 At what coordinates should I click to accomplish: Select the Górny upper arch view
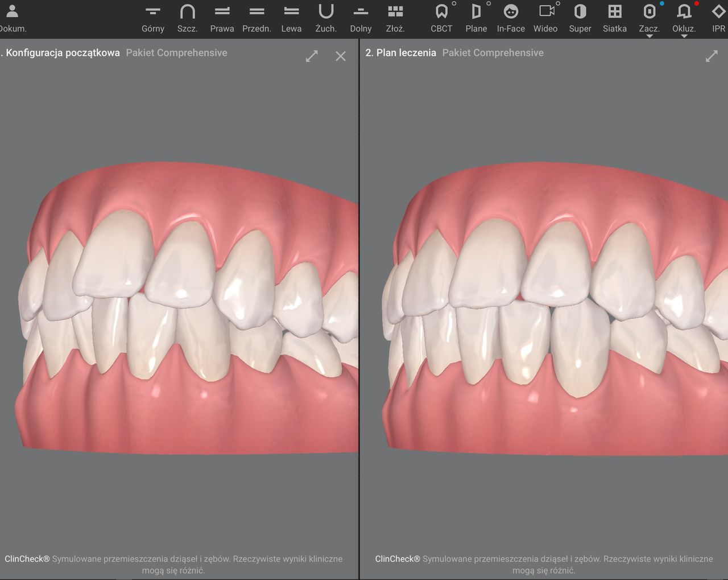click(152, 18)
